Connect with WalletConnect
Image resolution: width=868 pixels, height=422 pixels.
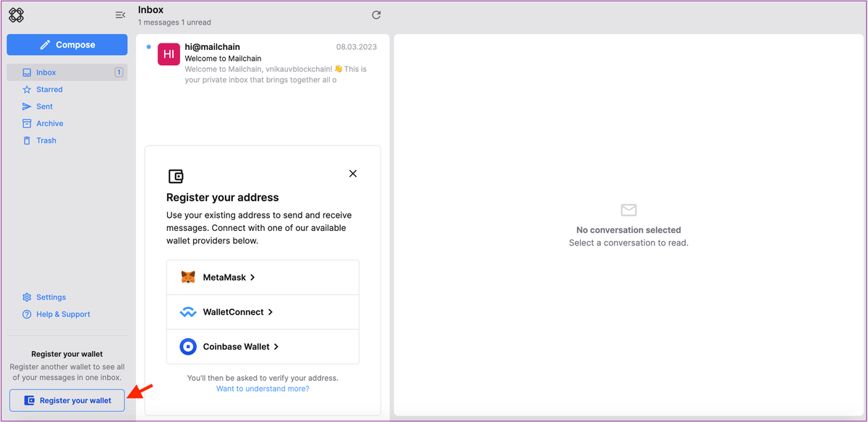coord(263,312)
